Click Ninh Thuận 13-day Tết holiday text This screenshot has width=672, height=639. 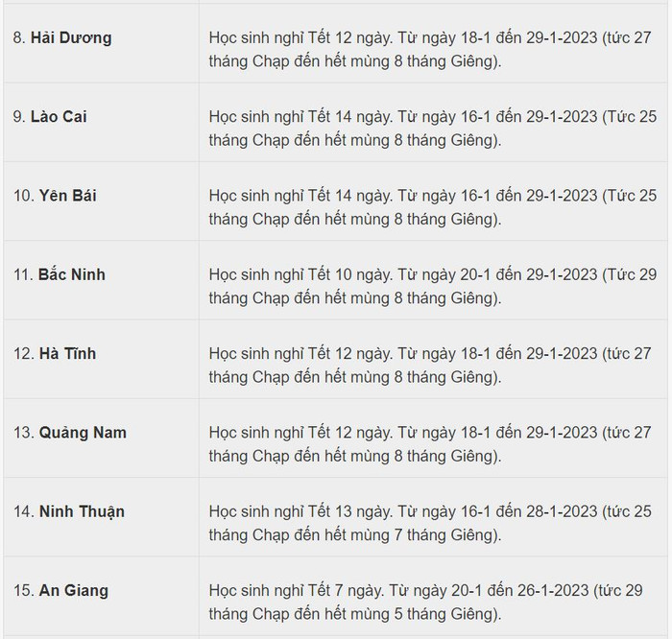point(430,523)
